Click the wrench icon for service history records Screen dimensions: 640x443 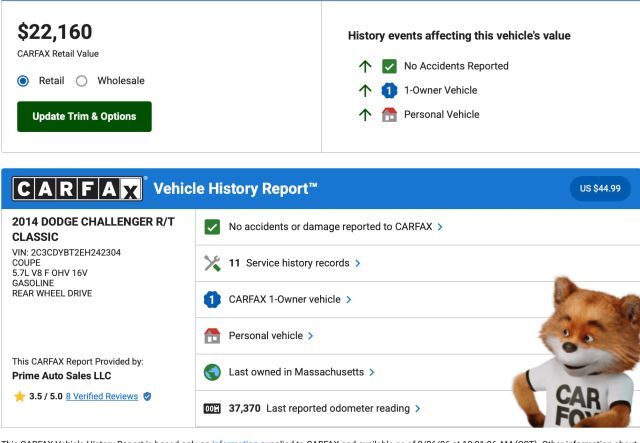tap(212, 263)
